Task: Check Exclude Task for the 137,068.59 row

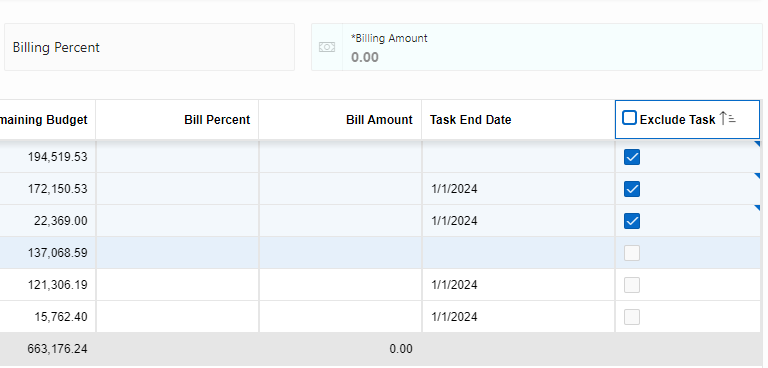Action: tap(632, 253)
